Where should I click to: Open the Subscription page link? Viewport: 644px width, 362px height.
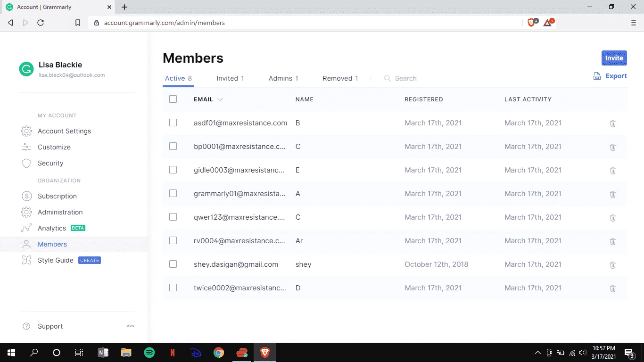57,196
